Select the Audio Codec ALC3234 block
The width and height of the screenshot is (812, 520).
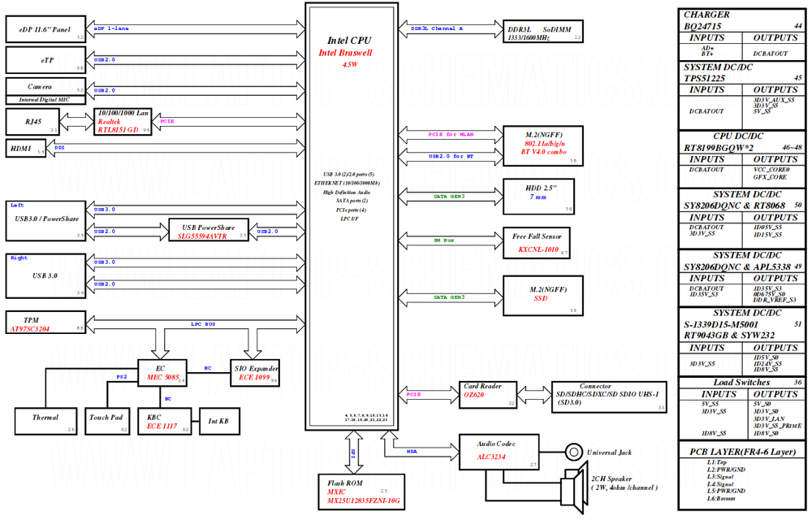[x=499, y=452]
